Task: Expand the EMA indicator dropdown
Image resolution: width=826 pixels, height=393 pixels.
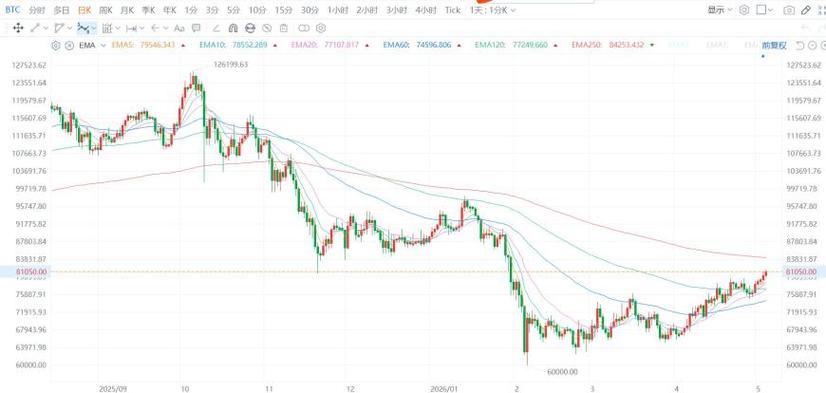Action: (103, 45)
